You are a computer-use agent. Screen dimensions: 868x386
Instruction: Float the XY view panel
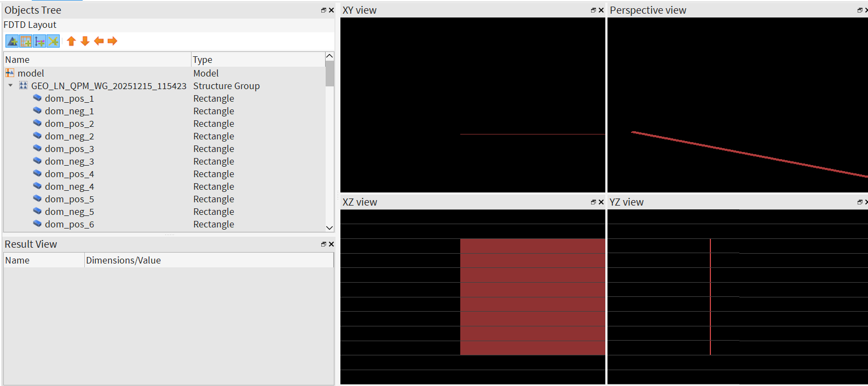(x=593, y=10)
